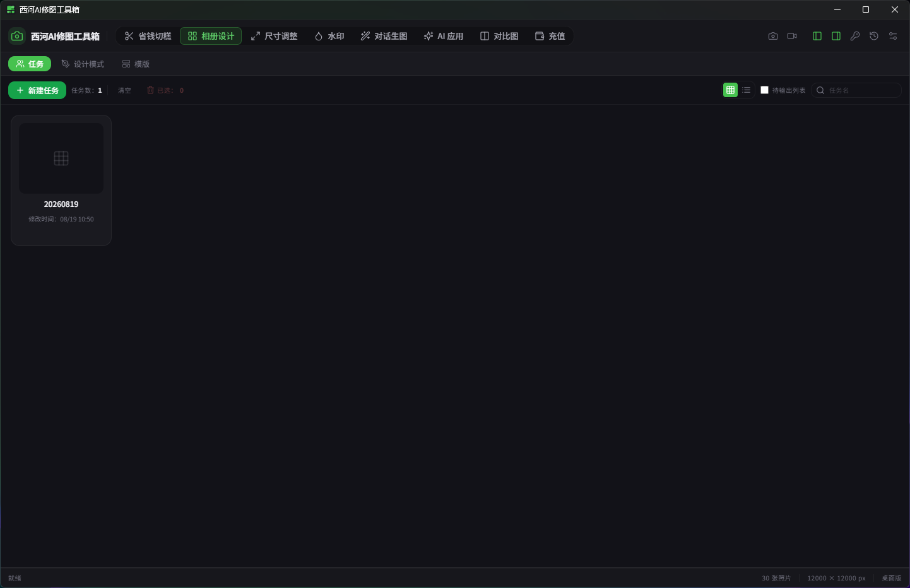Select the 相册设计 tab
Image resolution: width=910 pixels, height=588 pixels.
click(211, 36)
